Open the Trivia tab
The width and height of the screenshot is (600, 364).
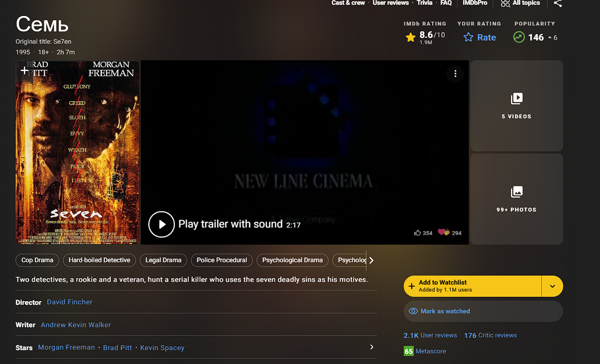pyautogui.click(x=425, y=3)
